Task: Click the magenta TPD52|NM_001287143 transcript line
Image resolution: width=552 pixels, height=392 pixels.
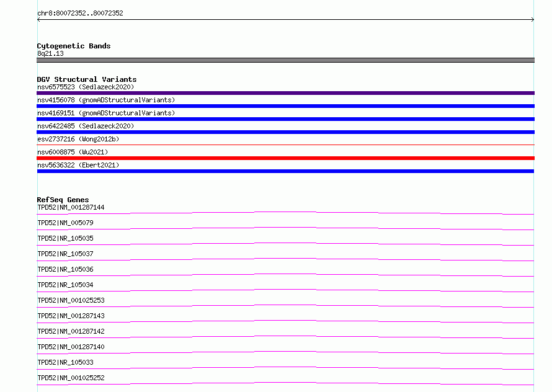Action: tap(285, 321)
